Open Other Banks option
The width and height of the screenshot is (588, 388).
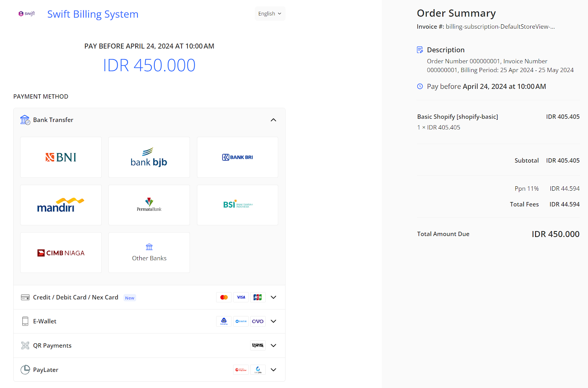pyautogui.click(x=149, y=253)
